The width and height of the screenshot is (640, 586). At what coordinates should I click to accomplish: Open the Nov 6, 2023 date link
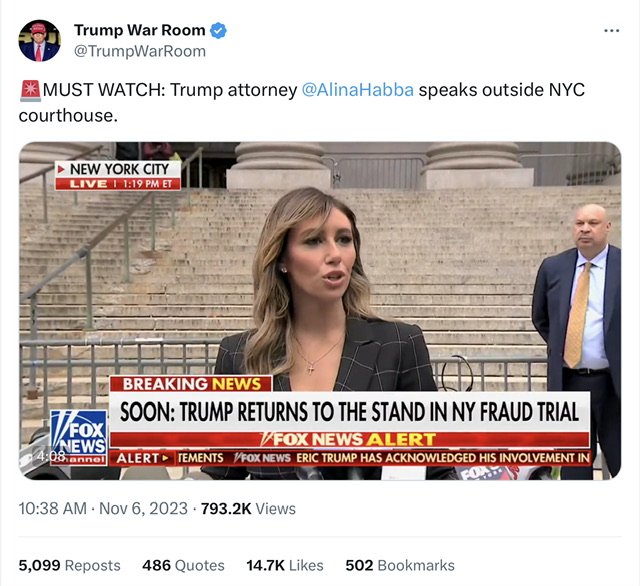click(x=143, y=509)
